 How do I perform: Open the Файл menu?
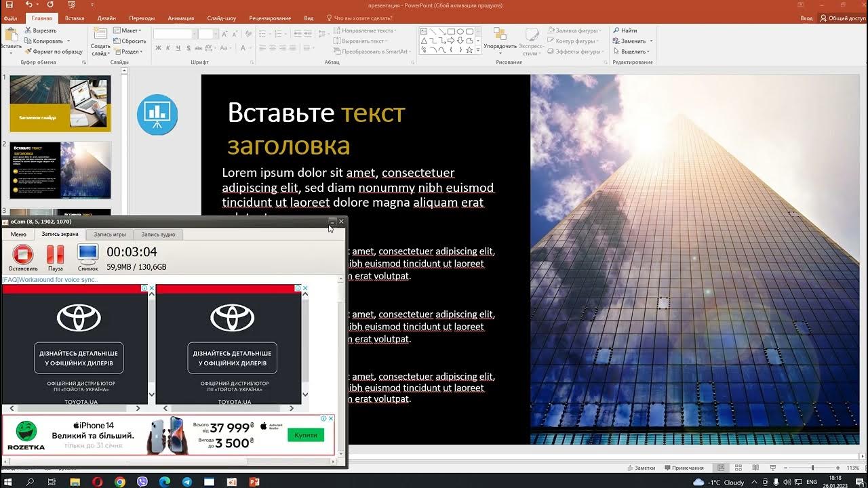tap(10, 18)
